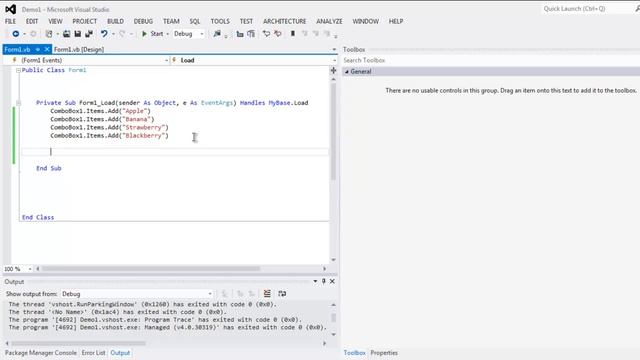This screenshot has height=360, width=640.
Task: Open the ANALYZE menu
Action: [329, 21]
